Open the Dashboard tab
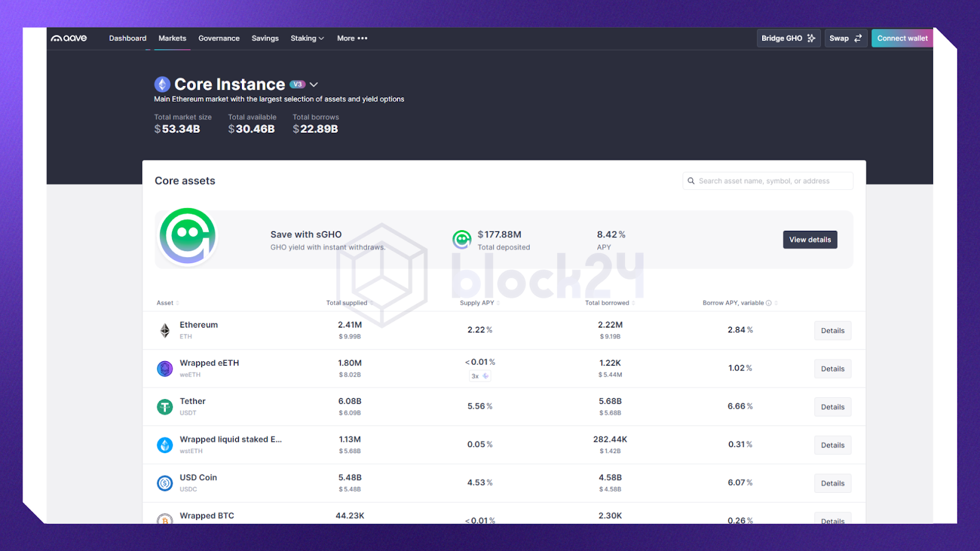This screenshot has height=551, width=980. click(127, 38)
